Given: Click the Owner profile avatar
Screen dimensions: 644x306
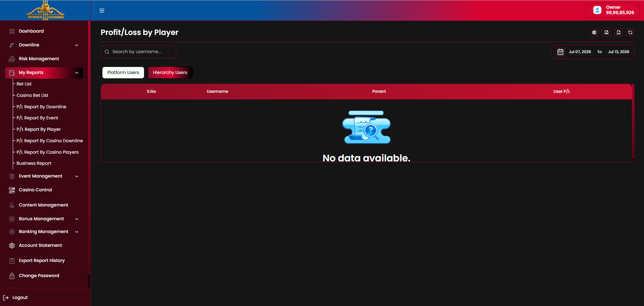Looking at the screenshot, I should coord(597,10).
